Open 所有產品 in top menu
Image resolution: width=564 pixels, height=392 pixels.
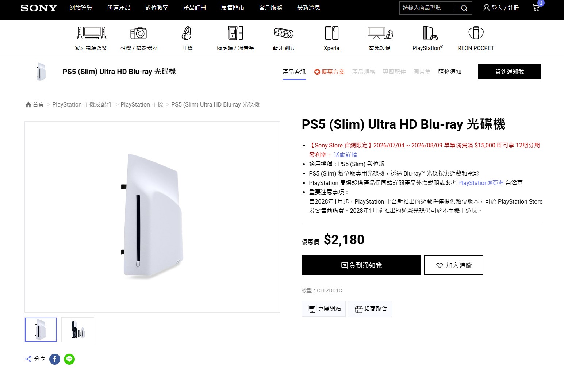pyautogui.click(x=119, y=8)
